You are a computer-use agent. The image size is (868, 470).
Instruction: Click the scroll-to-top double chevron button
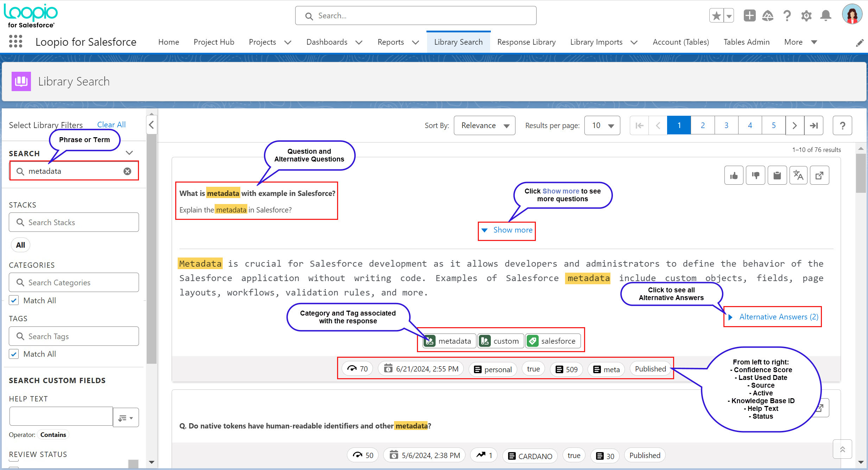point(842,449)
